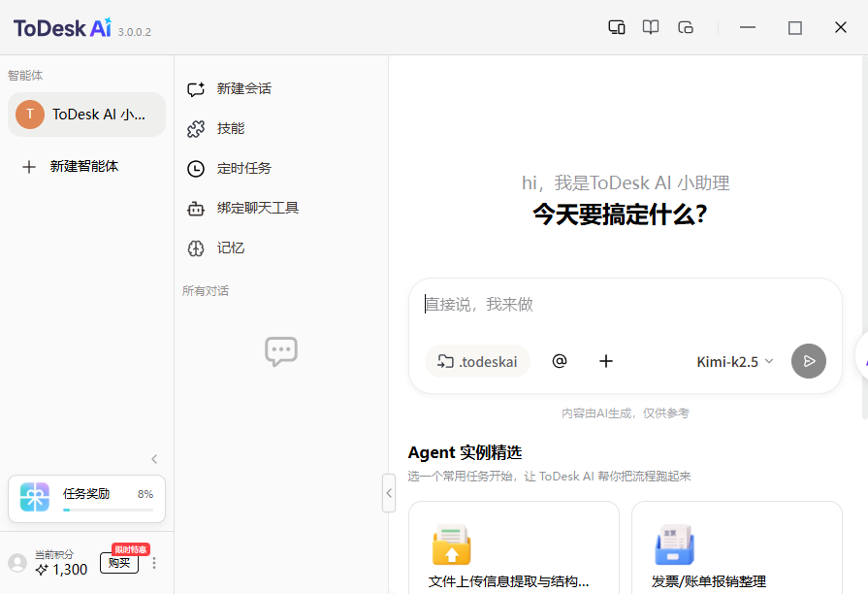Click the 购买 buy button

point(119,563)
